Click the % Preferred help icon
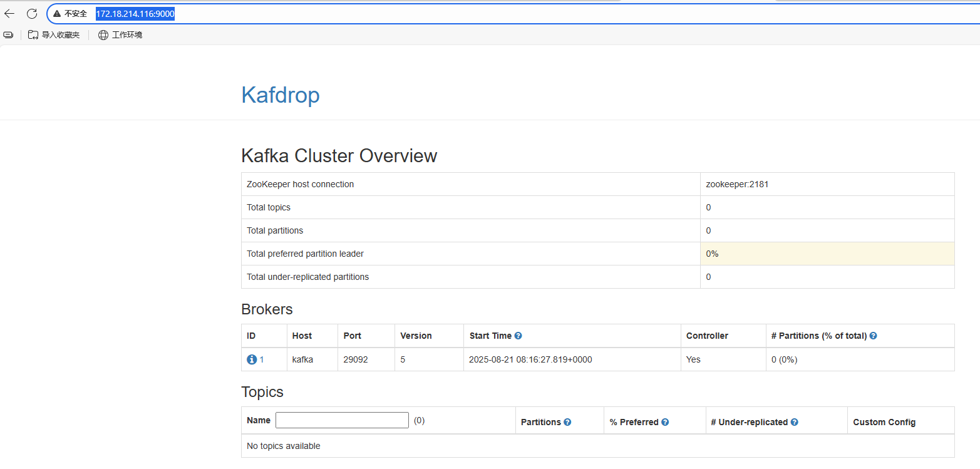The width and height of the screenshot is (980, 469). pos(665,422)
